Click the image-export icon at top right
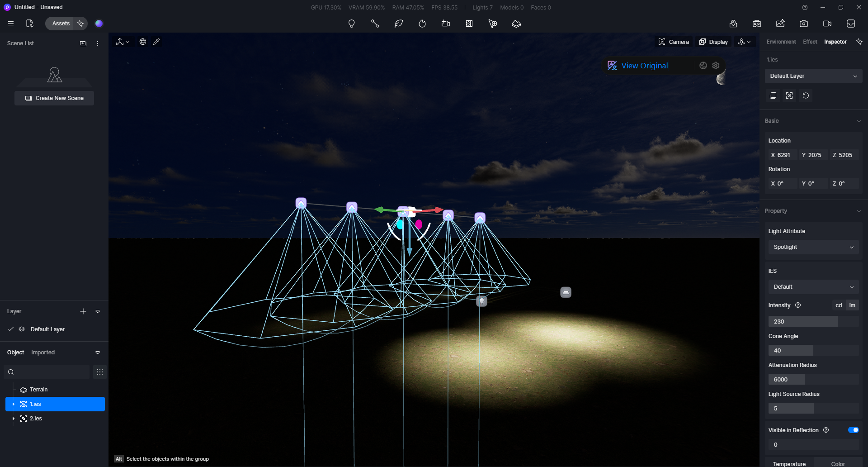This screenshot has height=467, width=868. point(780,24)
